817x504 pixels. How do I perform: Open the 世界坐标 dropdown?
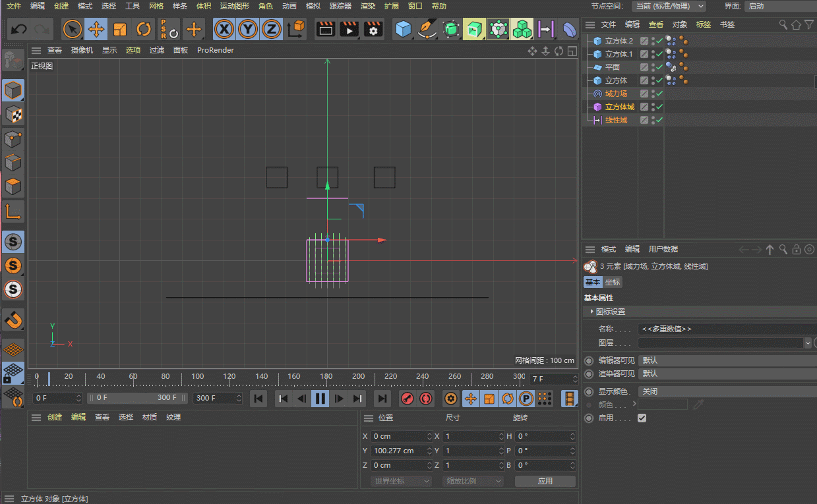click(x=400, y=481)
